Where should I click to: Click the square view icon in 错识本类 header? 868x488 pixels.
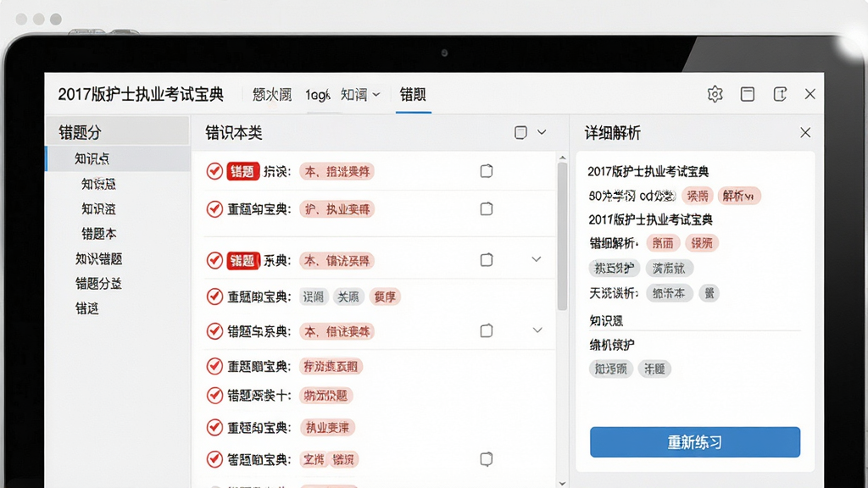point(520,132)
